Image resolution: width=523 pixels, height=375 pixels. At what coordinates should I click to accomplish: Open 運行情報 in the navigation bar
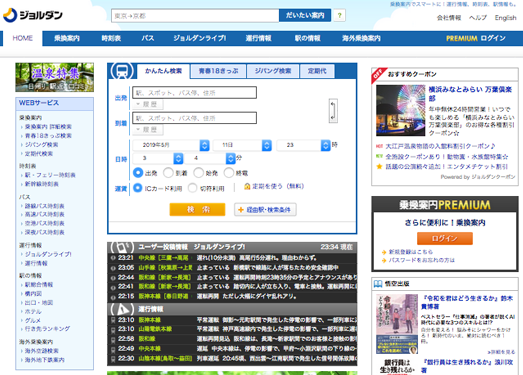coord(258,38)
